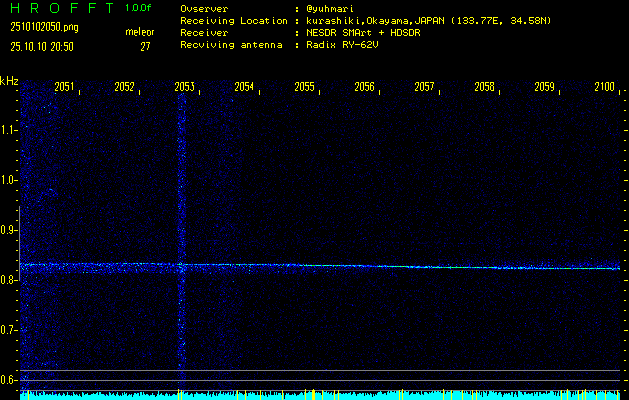This screenshot has width=629, height=400.
Task: Click the timestamp 25.10.10 20:50
Action: (x=42, y=47)
